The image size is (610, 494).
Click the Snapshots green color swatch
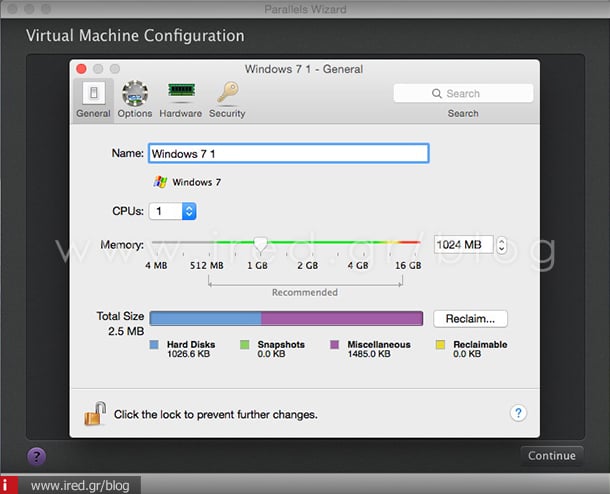coord(245,345)
